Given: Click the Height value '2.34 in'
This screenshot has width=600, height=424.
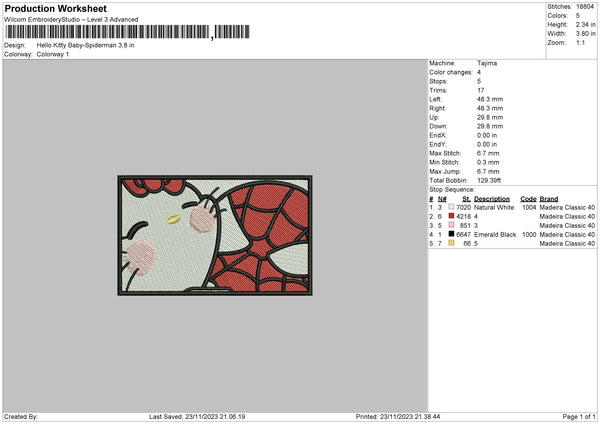Looking at the screenshot, I should pos(585,24).
